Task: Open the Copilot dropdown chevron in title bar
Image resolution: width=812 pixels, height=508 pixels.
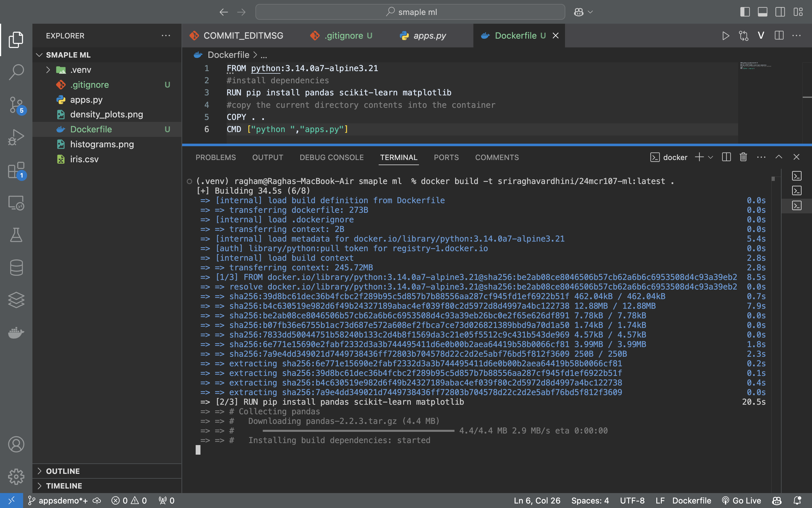Action: pyautogui.click(x=590, y=12)
